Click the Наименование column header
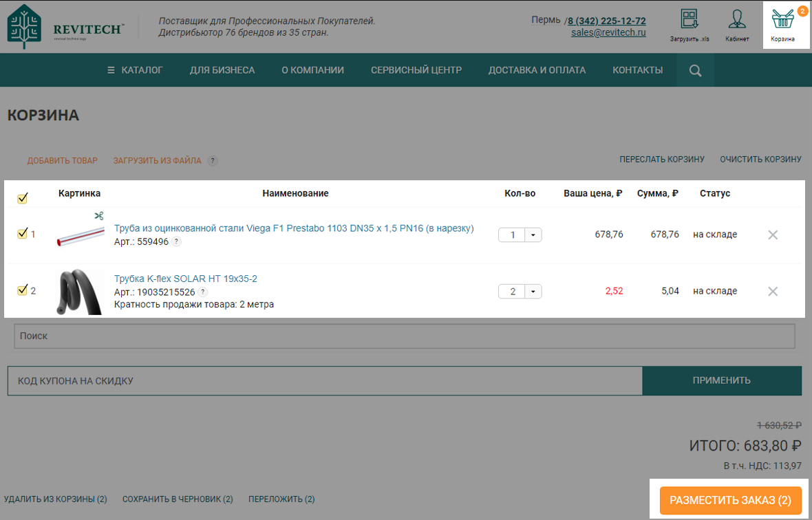Viewport: 812px width, 520px height. (295, 193)
